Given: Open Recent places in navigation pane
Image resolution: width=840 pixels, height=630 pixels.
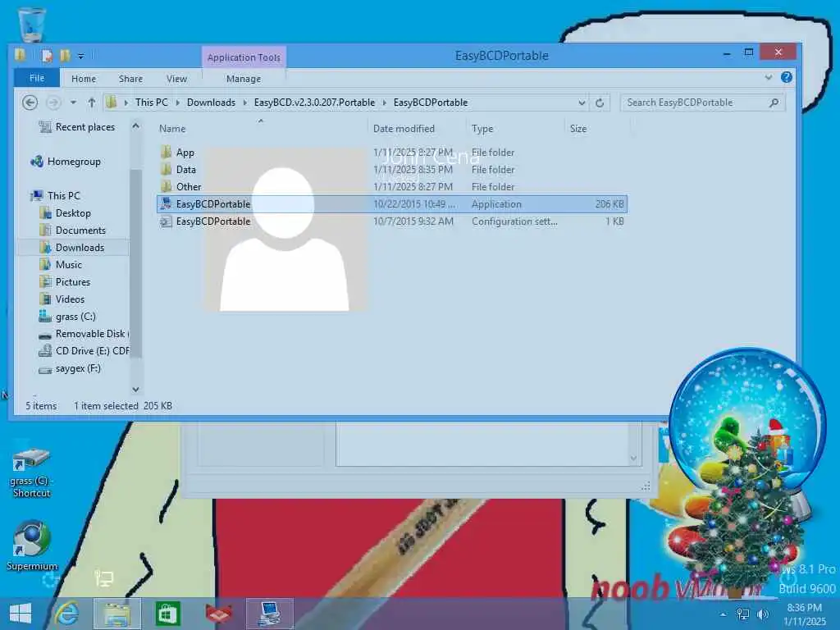Looking at the screenshot, I should click(77, 127).
